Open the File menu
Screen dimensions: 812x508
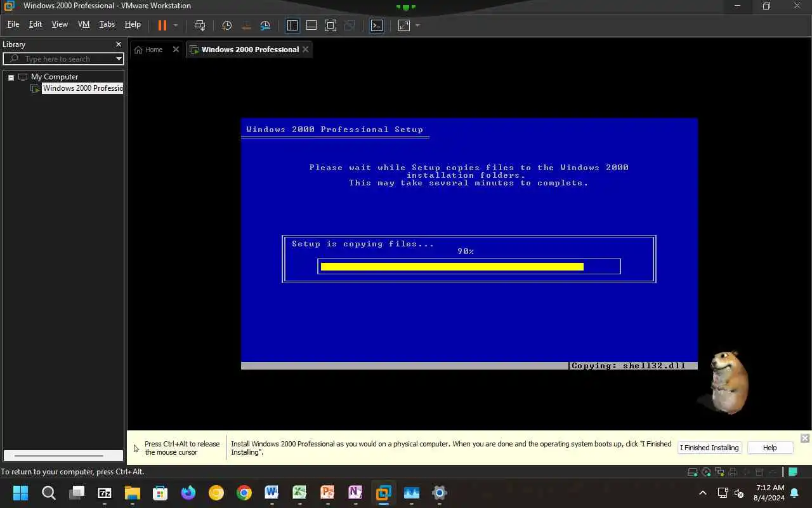[13, 24]
